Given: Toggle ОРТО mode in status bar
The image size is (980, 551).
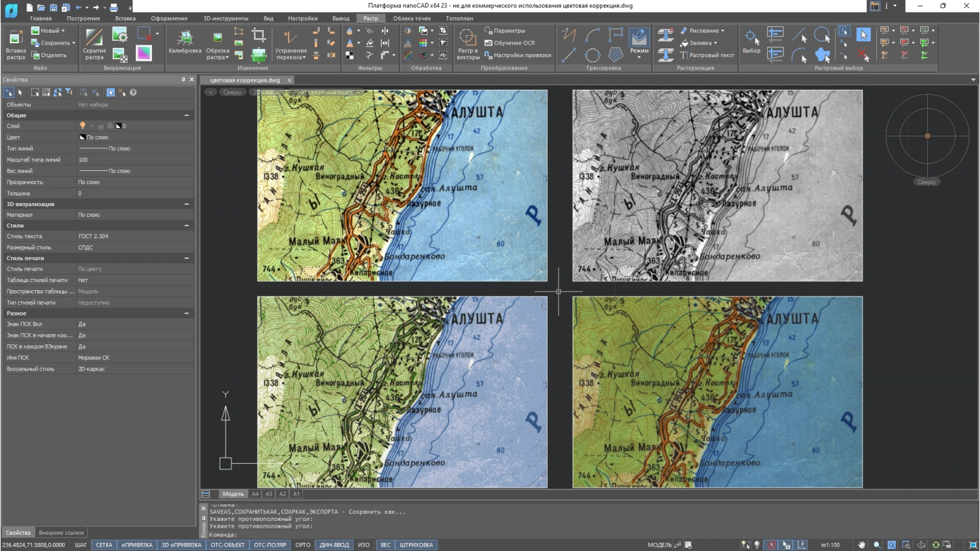Looking at the screenshot, I should click(303, 545).
